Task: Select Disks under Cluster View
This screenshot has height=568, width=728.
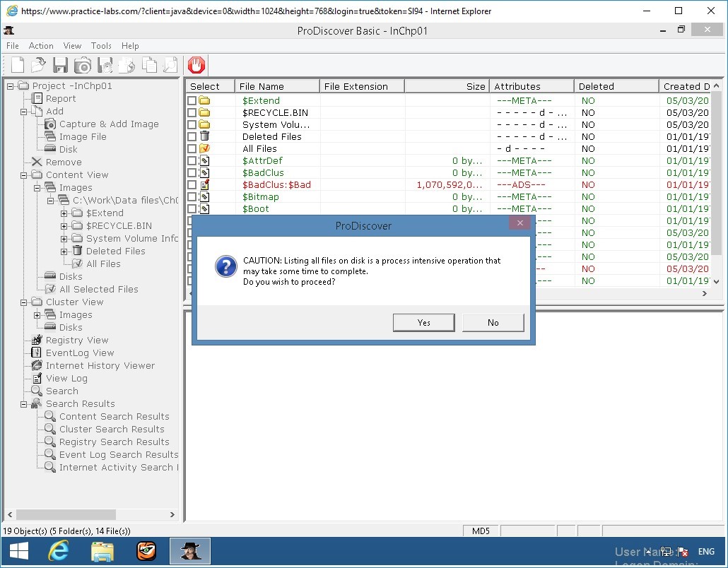Action: click(x=71, y=327)
